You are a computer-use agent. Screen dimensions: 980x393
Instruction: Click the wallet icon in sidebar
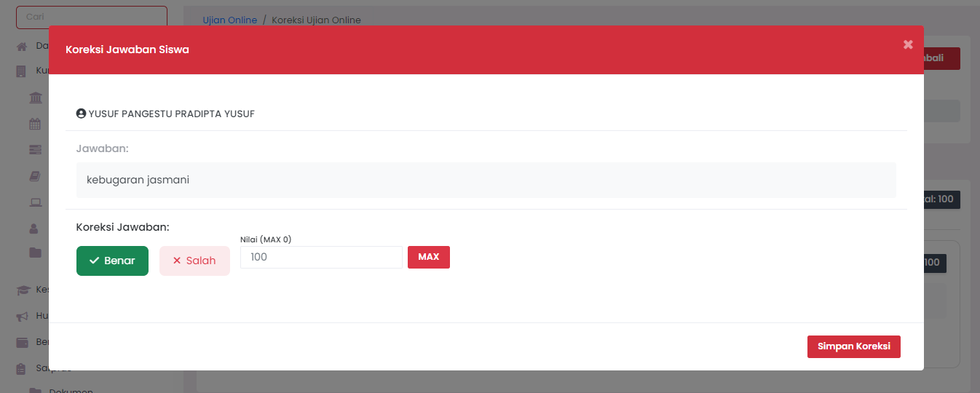[22, 342]
